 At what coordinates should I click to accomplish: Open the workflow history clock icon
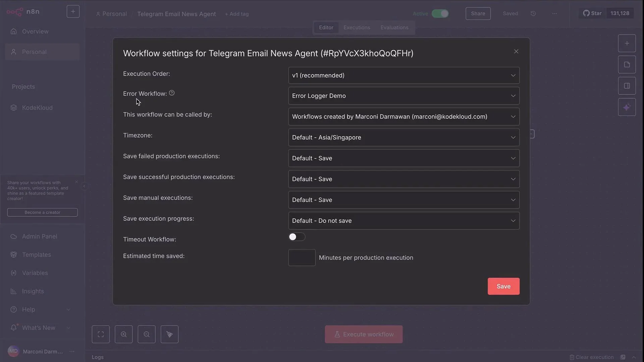click(533, 13)
